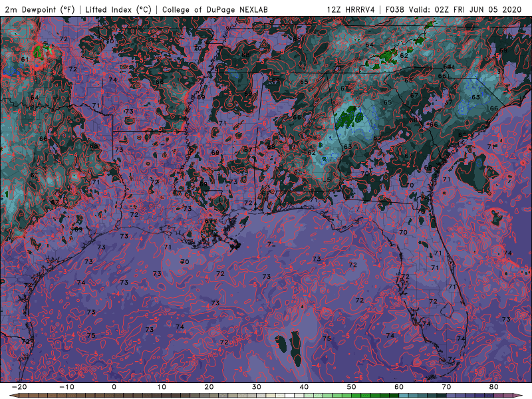Click the 20 tick label on the legend
This screenshot has width=532, height=399.
click(209, 387)
